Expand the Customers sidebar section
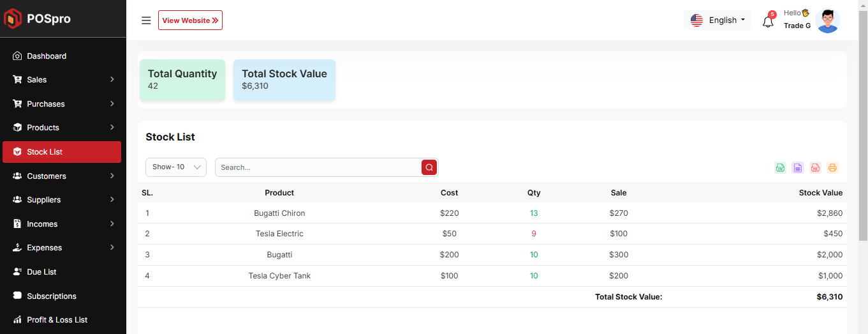Image resolution: width=868 pixels, height=334 pixels. point(63,176)
